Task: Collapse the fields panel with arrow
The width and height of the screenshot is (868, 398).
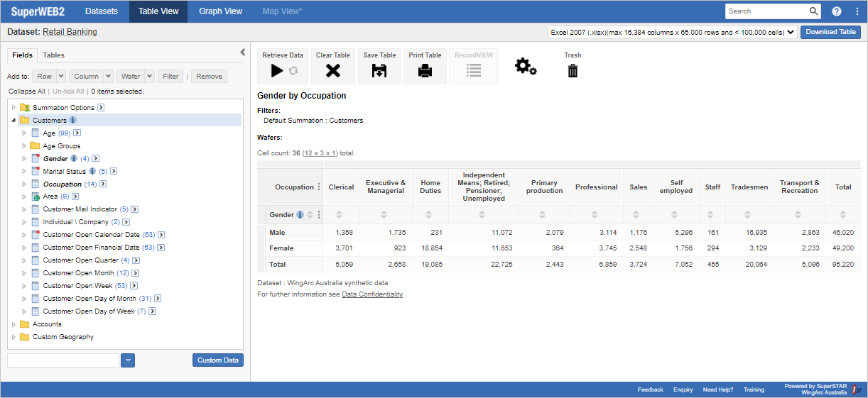Action: pyautogui.click(x=243, y=52)
